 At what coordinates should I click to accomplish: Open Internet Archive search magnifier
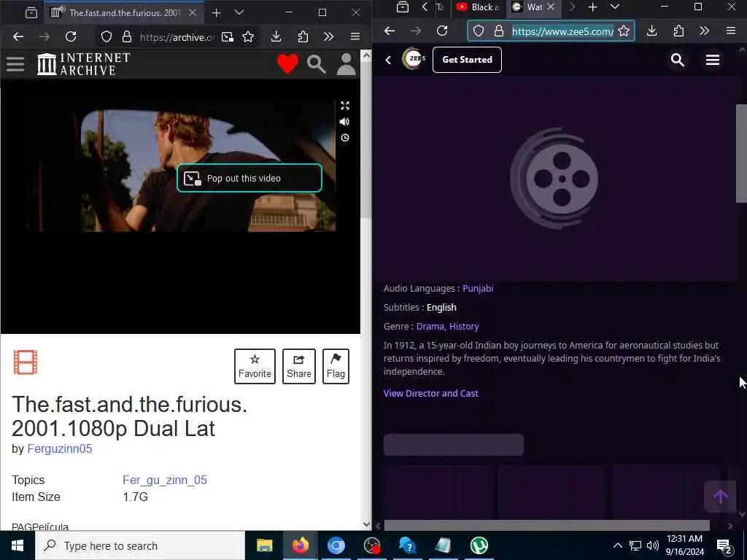click(317, 64)
